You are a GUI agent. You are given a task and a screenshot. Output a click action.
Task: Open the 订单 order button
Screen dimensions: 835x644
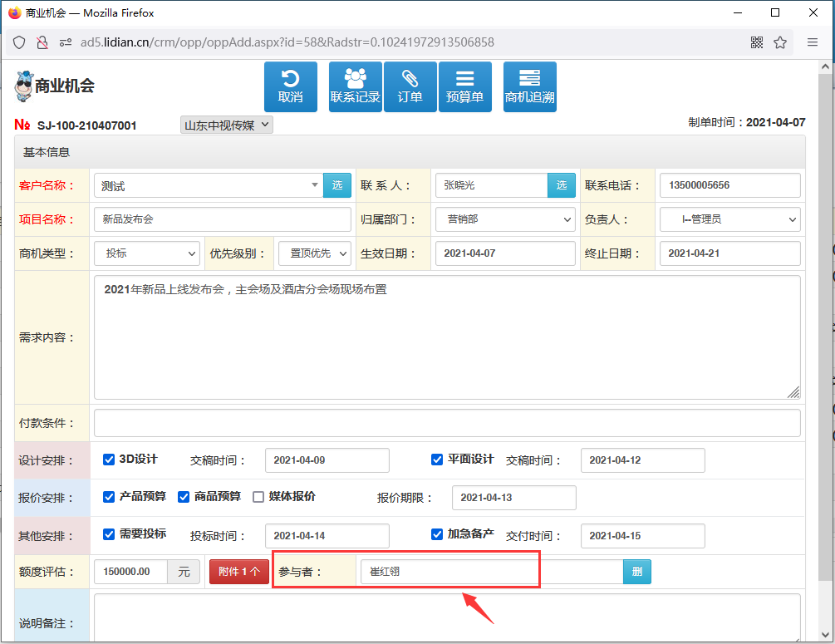tap(410, 86)
